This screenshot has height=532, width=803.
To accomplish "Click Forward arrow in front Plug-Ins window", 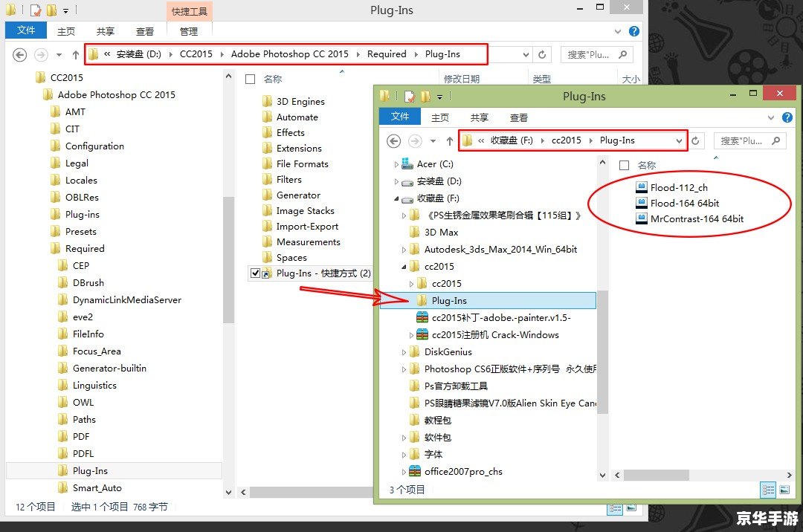I will tap(415, 140).
